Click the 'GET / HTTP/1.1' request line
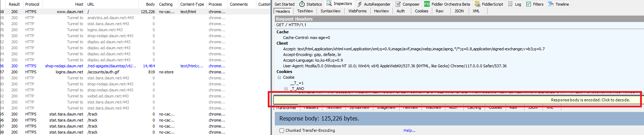Screen dimensions: 644x135 click(x=291, y=25)
